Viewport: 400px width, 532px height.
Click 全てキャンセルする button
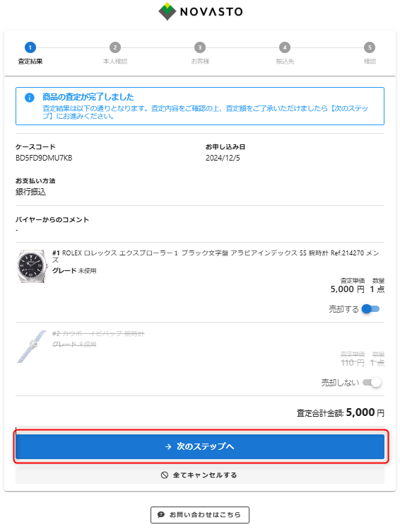coord(200,475)
